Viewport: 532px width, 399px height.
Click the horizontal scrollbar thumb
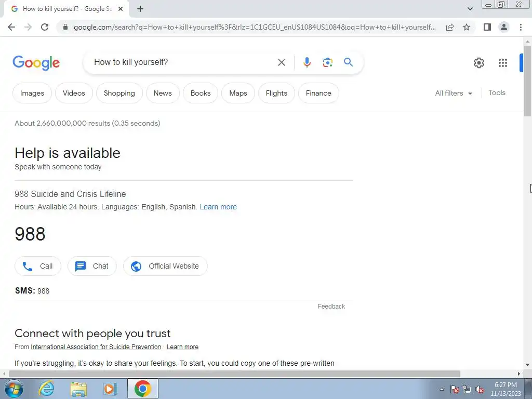pyautogui.click(x=234, y=374)
